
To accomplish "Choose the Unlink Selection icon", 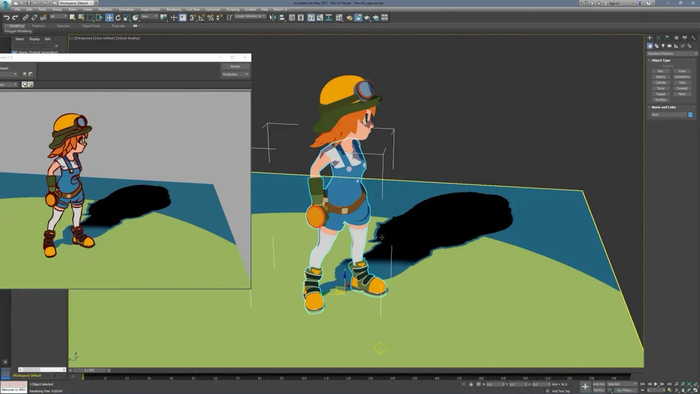I will [34, 17].
